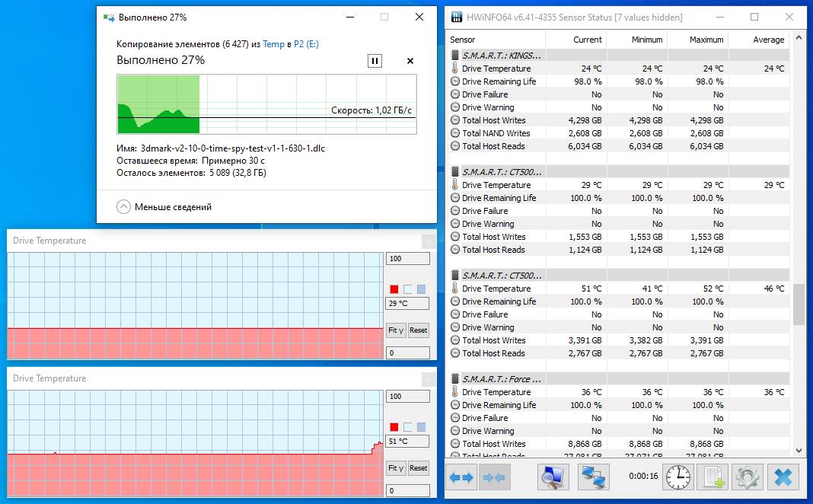Click the logging report icon with green plus
This screenshot has height=504, width=813.
(712, 477)
